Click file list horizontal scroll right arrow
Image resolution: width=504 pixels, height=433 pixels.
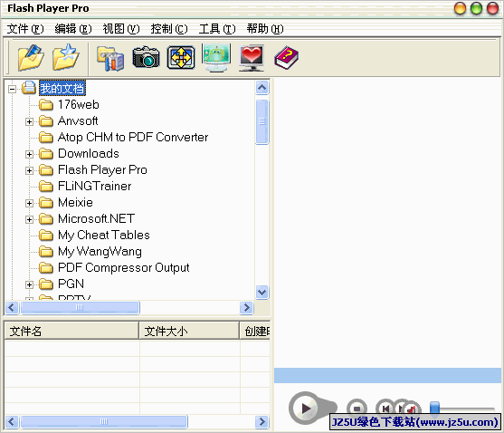[x=262, y=421]
